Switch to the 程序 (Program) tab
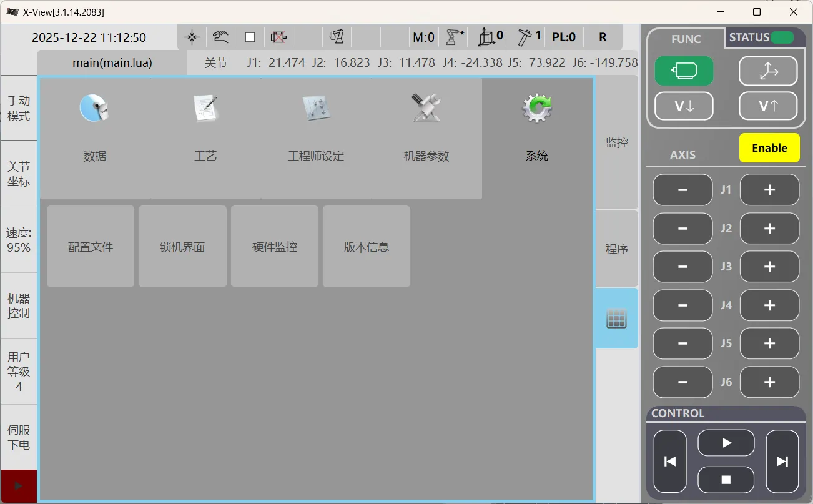The image size is (813, 504). (x=616, y=249)
